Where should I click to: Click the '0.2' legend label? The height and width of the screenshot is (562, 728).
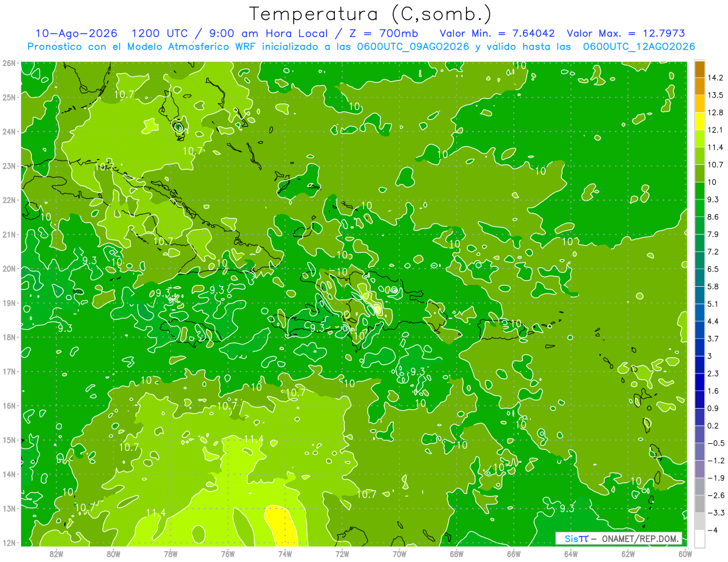pyautogui.click(x=714, y=426)
